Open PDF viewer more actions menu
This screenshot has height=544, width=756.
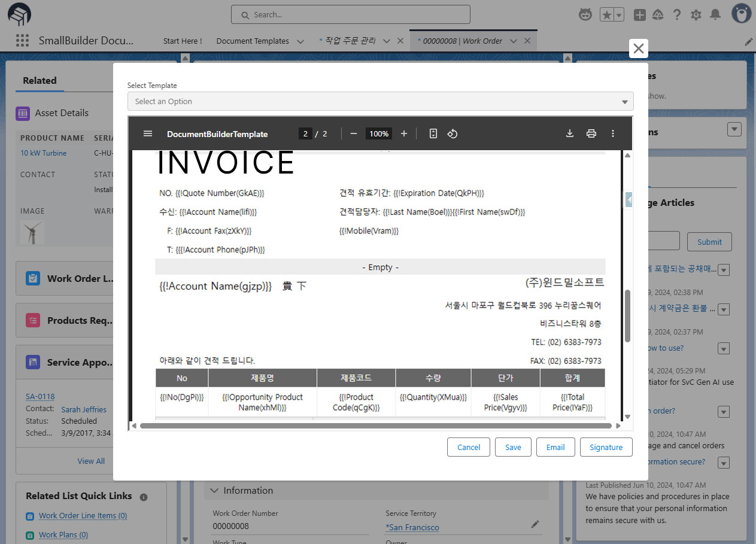pyautogui.click(x=613, y=133)
